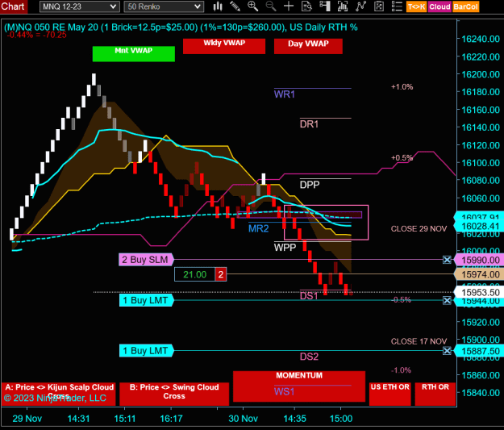
Task: Click the +0.5% level label
Action: tap(402, 157)
